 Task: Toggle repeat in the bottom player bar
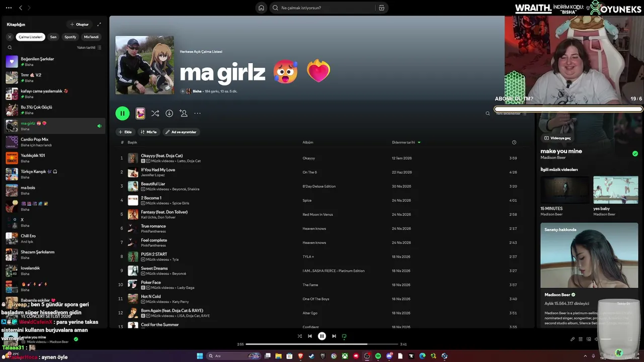coord(344,336)
